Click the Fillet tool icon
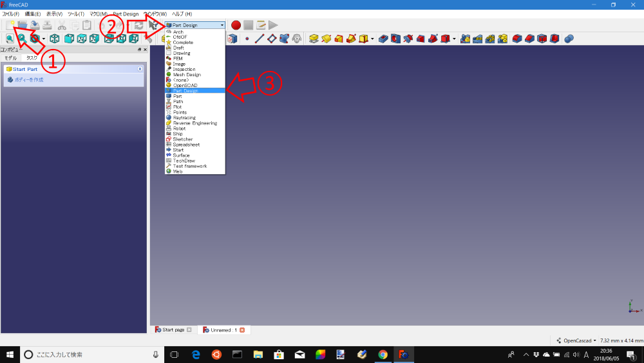This screenshot has height=363, width=644. click(517, 39)
